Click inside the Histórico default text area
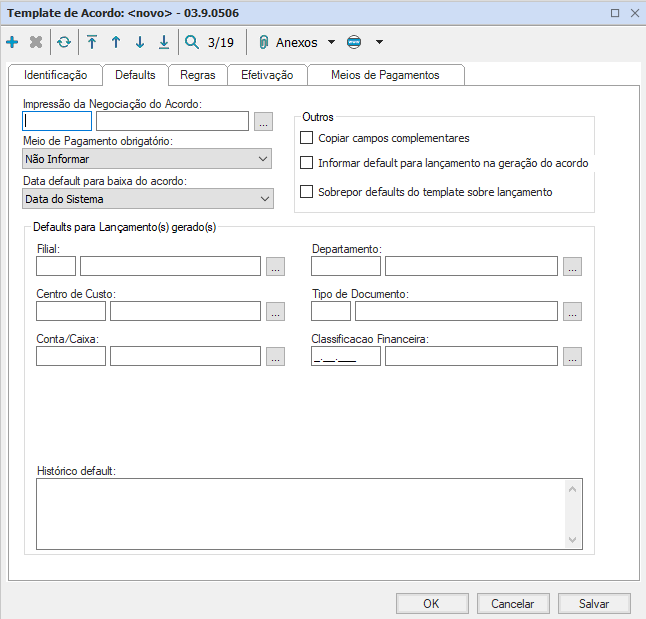646x619 pixels. 300,513
